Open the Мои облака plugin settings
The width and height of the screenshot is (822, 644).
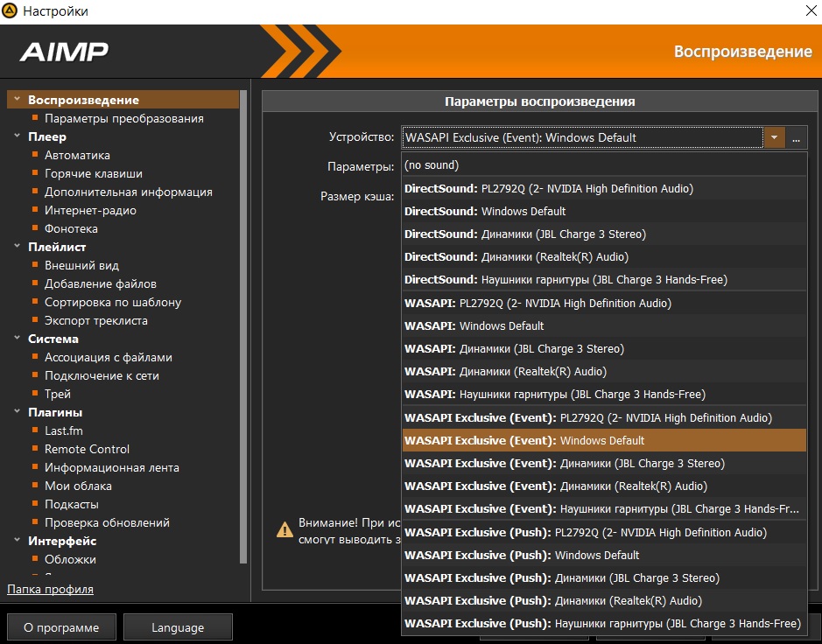pos(78,486)
